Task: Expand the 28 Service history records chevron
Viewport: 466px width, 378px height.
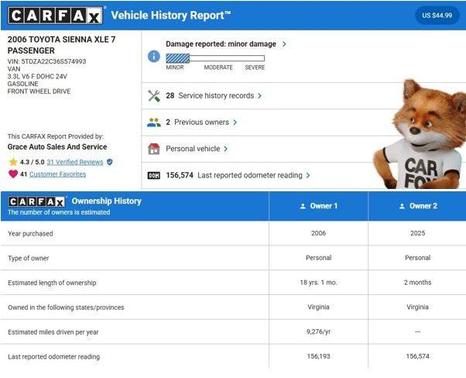Action: click(260, 96)
